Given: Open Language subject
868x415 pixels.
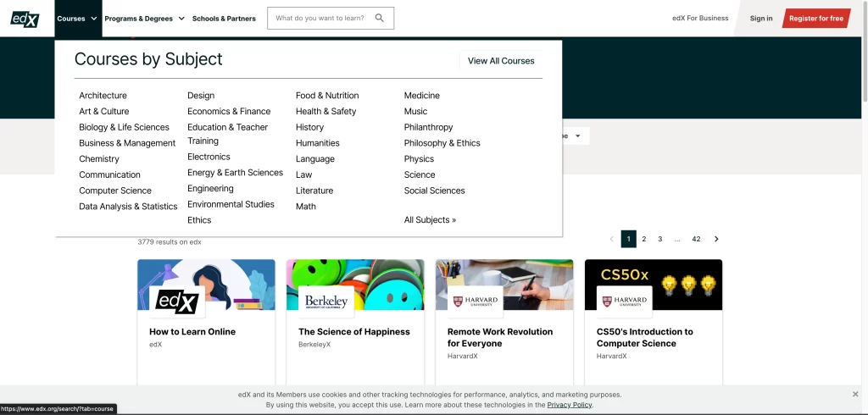Looking at the screenshot, I should [x=315, y=159].
